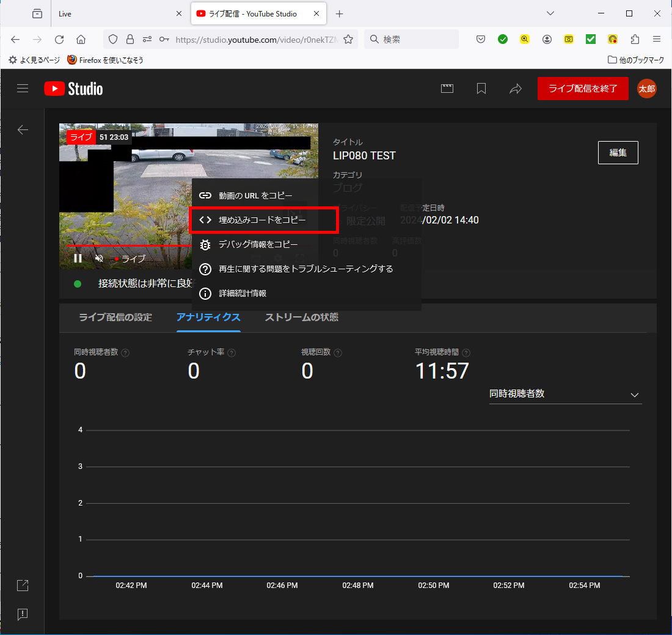This screenshot has height=635, width=672.
Task: Click the Firefox back button
Action: (x=15, y=40)
